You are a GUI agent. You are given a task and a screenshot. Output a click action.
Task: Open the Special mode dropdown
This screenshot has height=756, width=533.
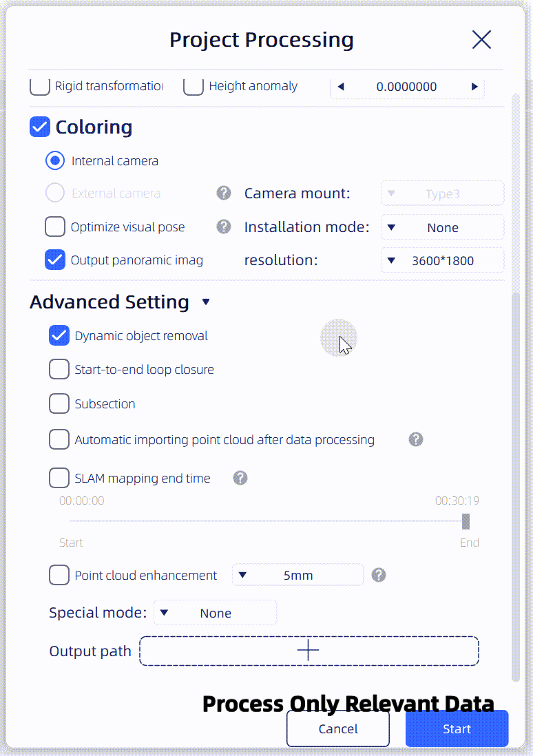(215, 613)
